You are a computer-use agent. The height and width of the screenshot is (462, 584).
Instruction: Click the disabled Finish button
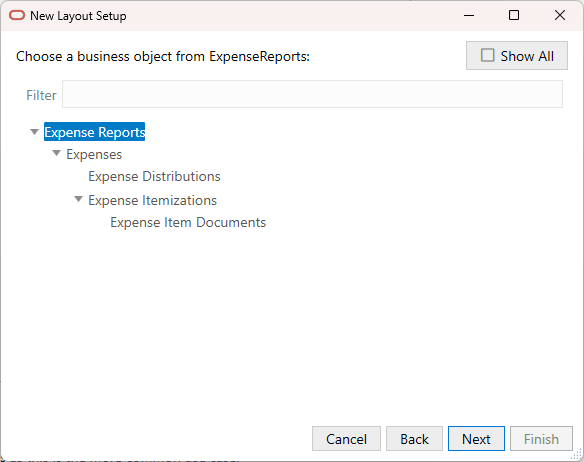(541, 439)
